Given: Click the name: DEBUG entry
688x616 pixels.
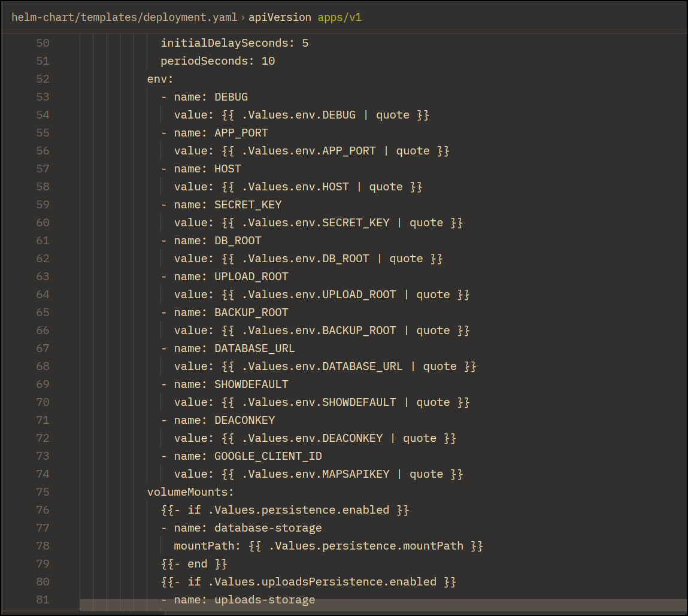Looking at the screenshot, I should [x=204, y=97].
